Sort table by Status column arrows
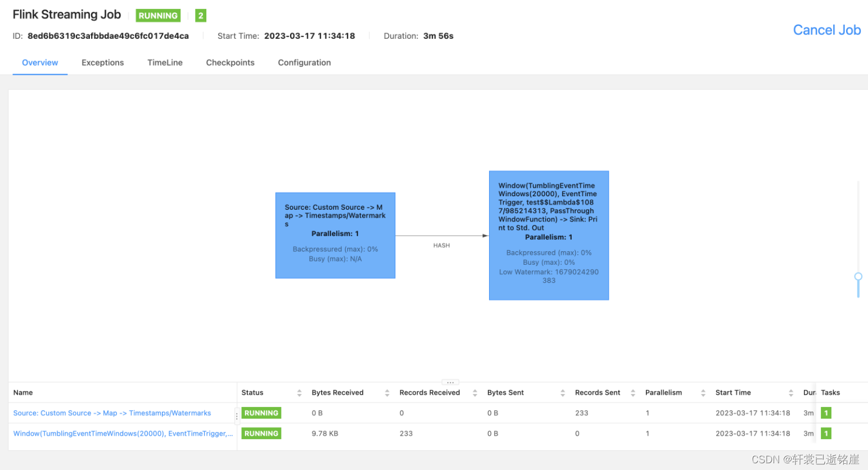This screenshot has width=868, height=470. (299, 393)
